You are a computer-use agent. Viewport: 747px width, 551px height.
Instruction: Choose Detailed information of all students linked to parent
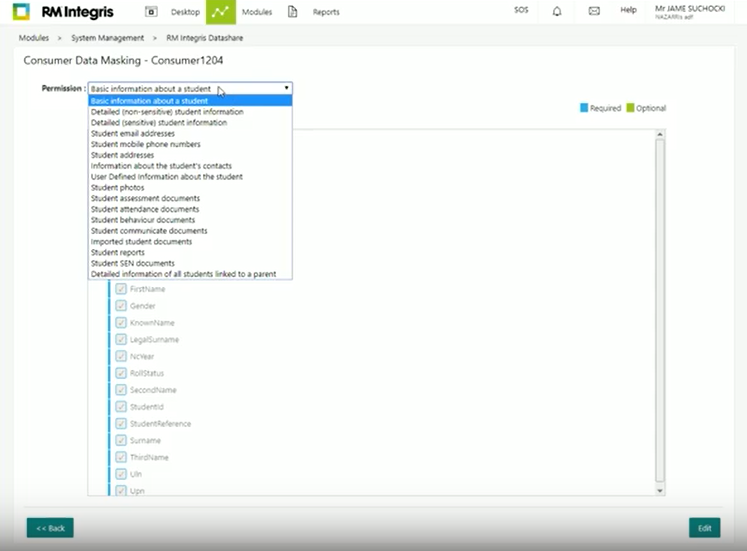(190, 274)
